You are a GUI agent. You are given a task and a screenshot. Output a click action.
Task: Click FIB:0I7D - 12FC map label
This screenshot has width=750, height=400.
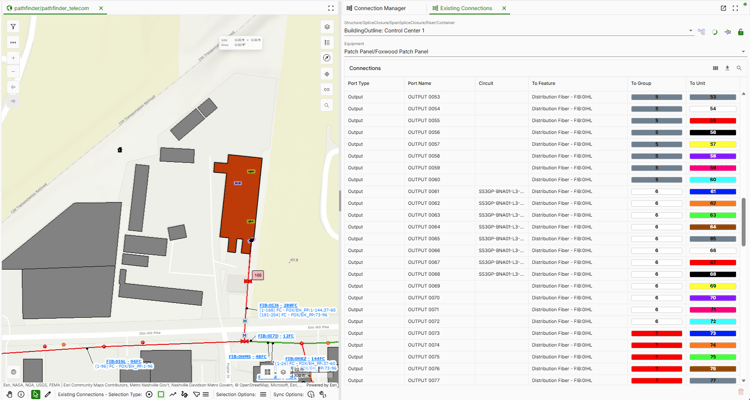click(x=276, y=336)
